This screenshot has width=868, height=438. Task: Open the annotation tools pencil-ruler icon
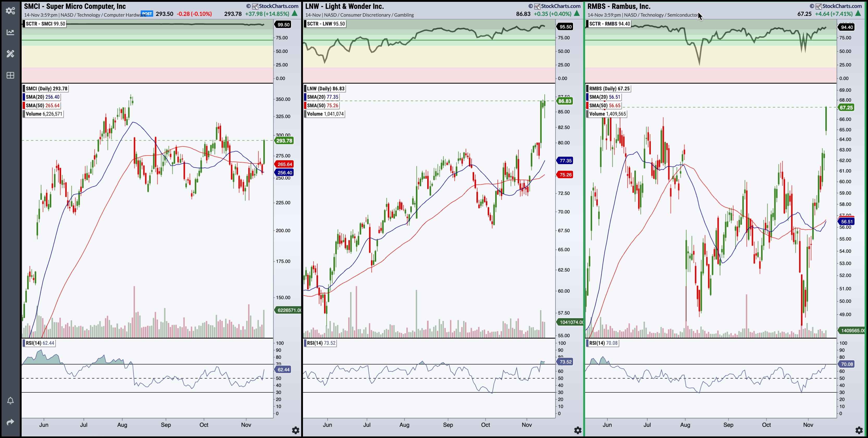10,54
